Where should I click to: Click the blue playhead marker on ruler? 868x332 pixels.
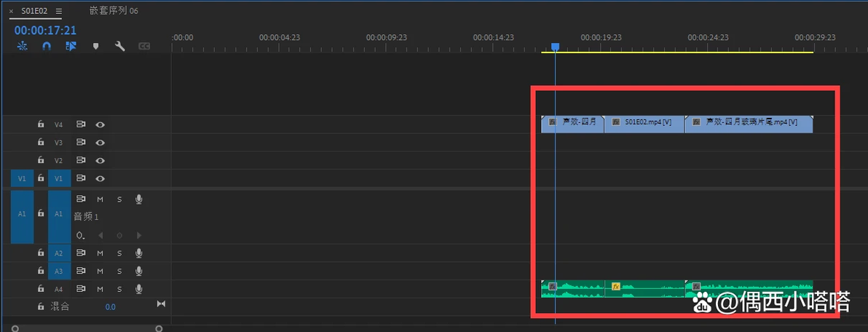pos(555,47)
